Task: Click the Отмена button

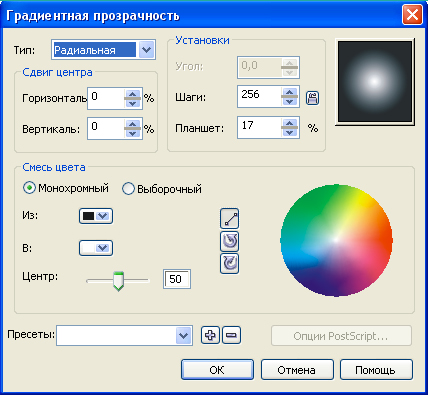Action: [297, 370]
